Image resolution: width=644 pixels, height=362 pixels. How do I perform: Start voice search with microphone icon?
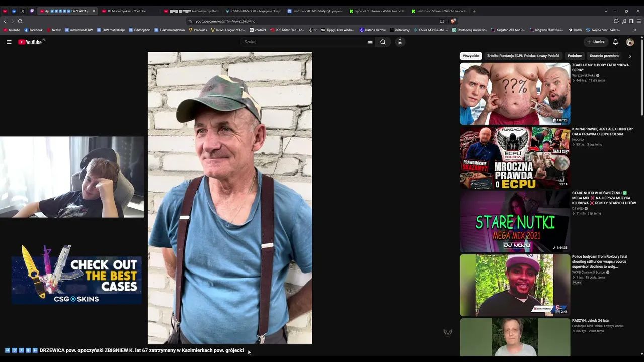click(x=400, y=42)
